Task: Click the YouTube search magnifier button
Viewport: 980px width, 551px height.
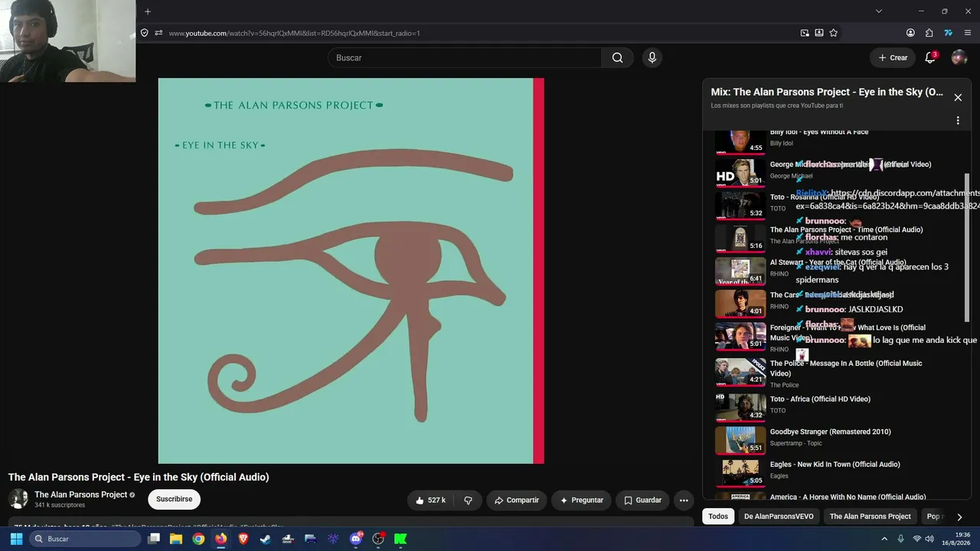Action: 617,57
